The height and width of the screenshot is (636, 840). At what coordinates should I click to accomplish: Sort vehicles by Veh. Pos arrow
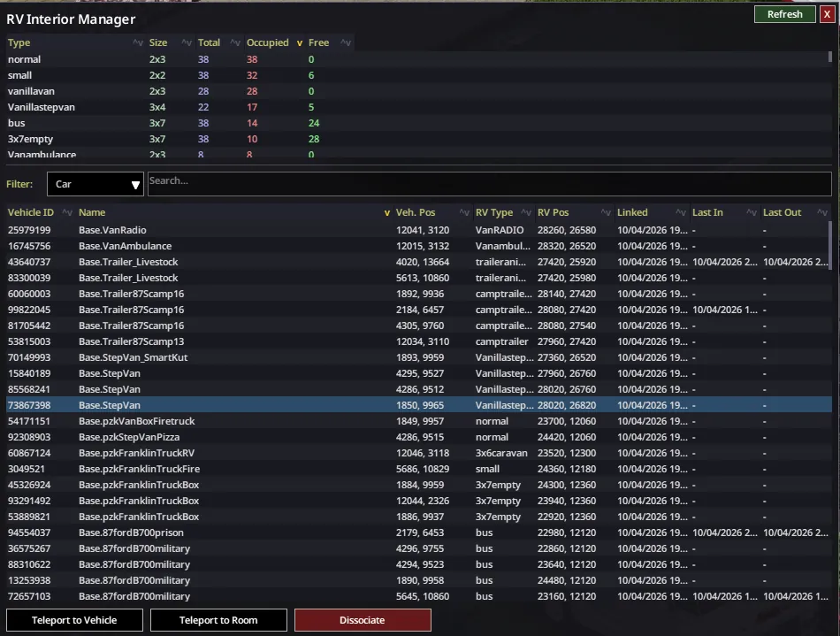[x=464, y=212]
